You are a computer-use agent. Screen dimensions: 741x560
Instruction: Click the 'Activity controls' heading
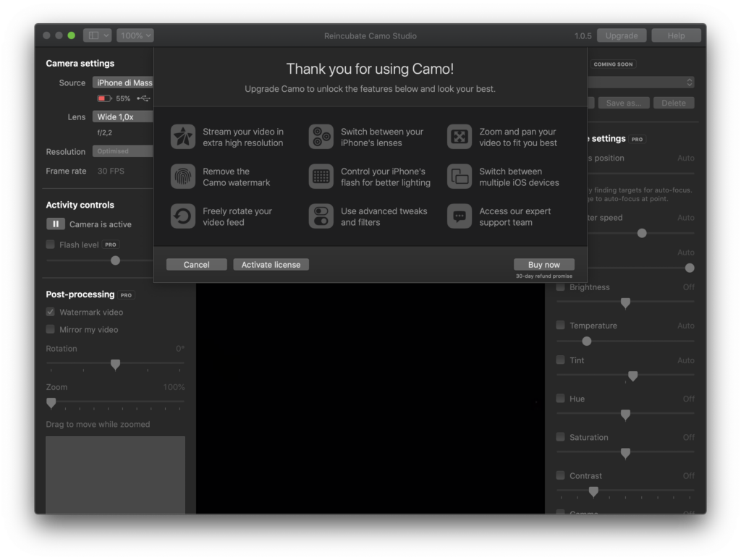[80, 205]
